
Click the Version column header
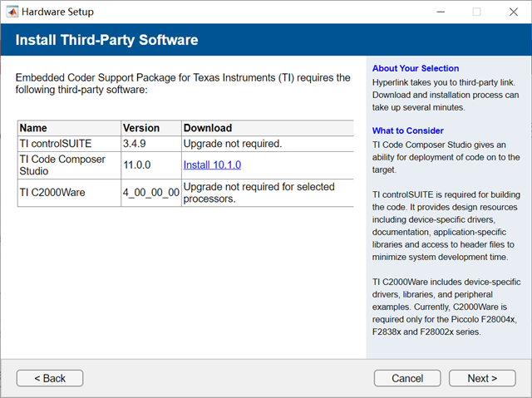point(140,128)
